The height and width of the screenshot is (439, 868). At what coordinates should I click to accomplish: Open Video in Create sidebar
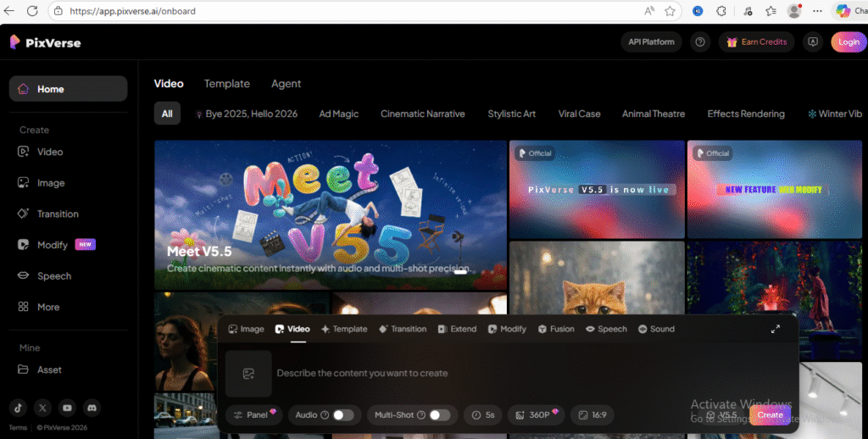[40, 152]
